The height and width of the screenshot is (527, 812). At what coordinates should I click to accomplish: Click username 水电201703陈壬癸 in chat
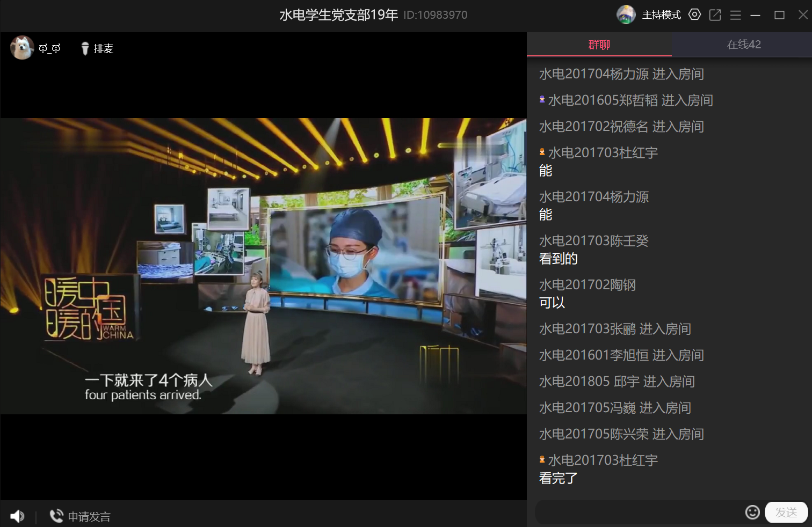pyautogui.click(x=593, y=241)
